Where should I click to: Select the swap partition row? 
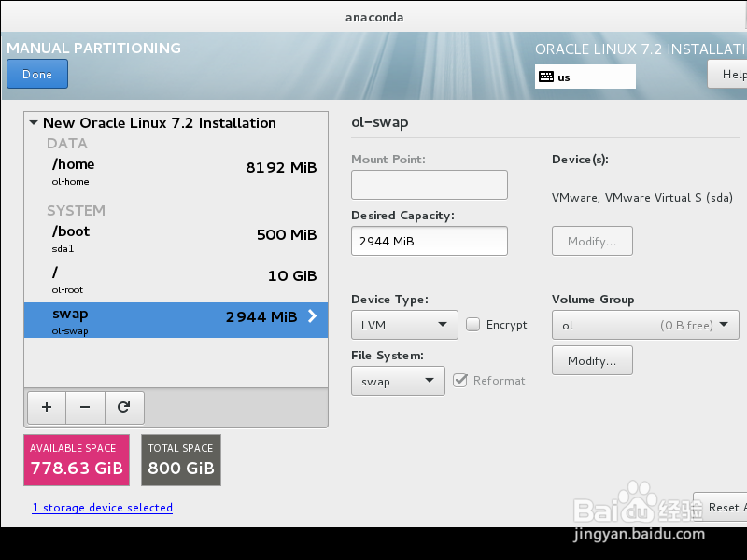(x=176, y=320)
